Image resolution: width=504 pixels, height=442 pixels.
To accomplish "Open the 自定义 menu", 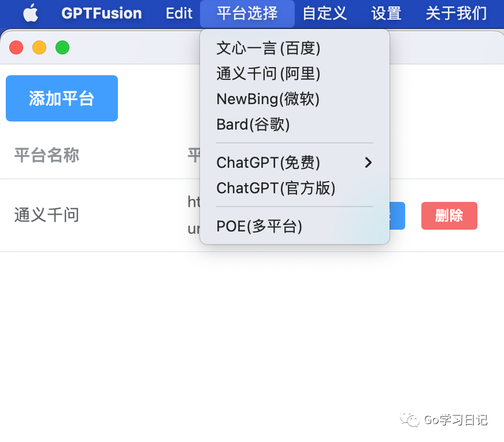I will point(325,14).
